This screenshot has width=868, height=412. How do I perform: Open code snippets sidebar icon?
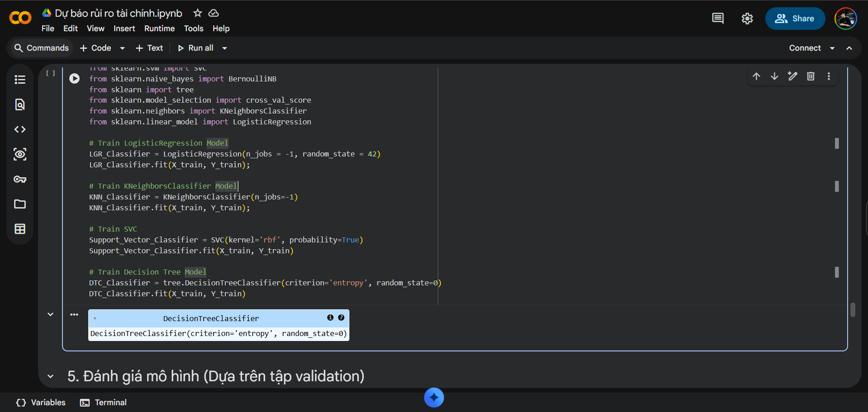coord(20,129)
